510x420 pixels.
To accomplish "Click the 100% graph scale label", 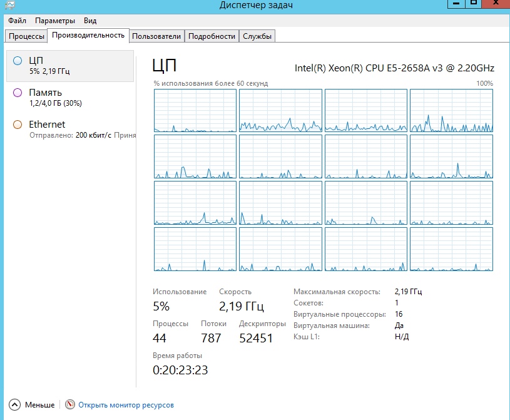I will pyautogui.click(x=484, y=83).
